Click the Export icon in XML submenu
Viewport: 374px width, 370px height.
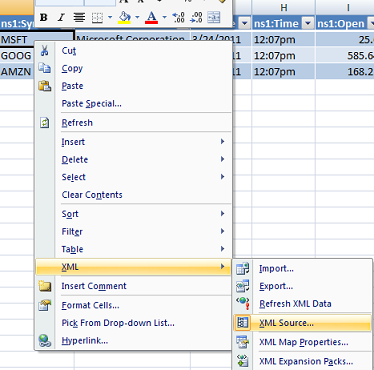click(243, 286)
